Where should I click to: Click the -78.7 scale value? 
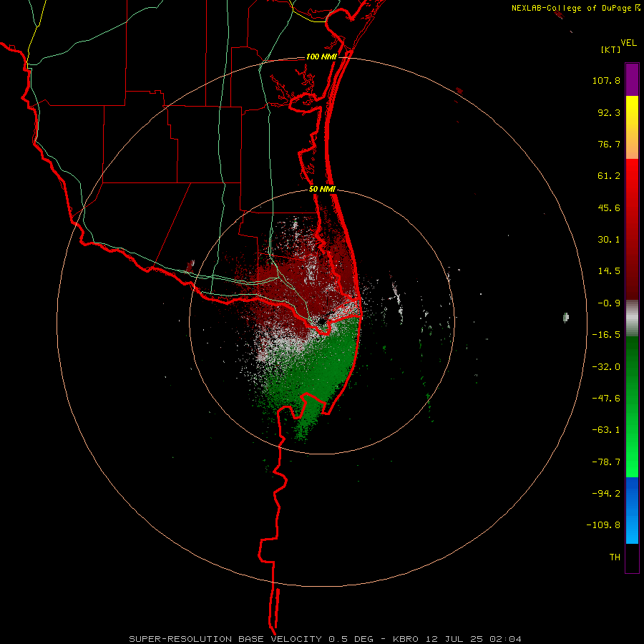(x=606, y=462)
